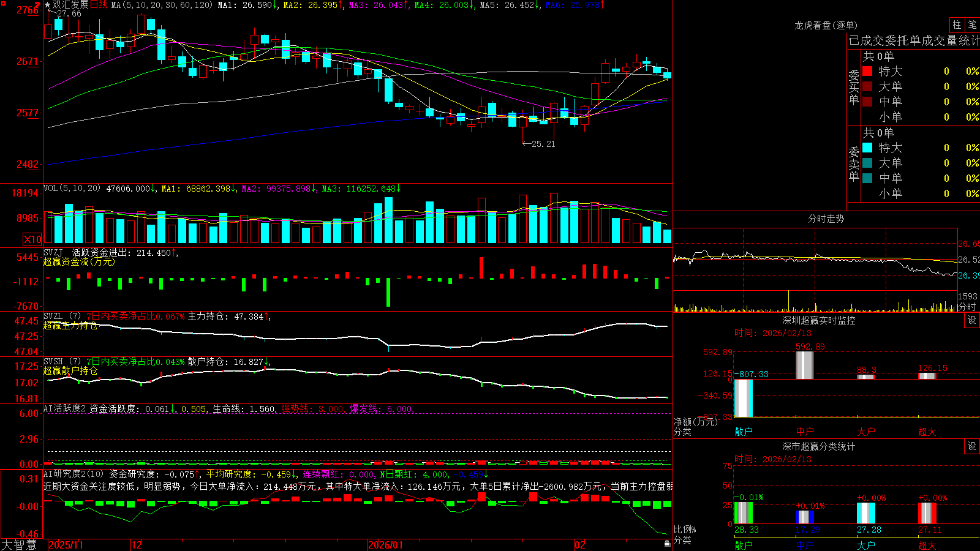
Task: Click the 12 month marker on the time axis
Action: (x=137, y=545)
